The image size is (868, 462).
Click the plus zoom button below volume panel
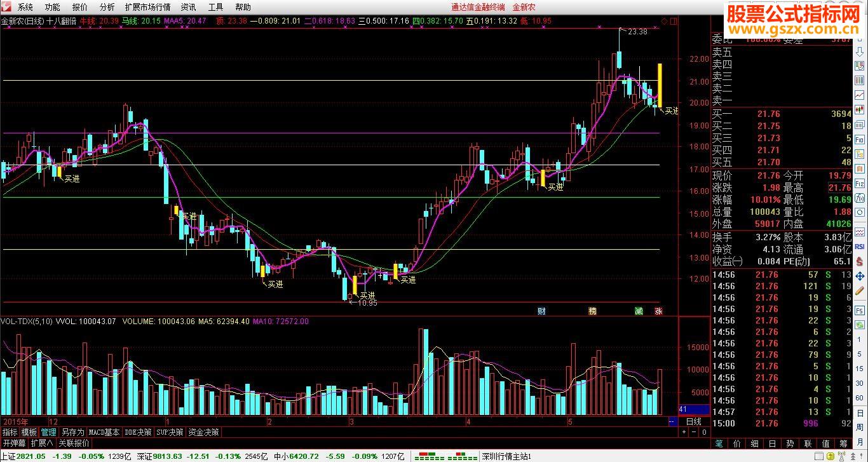(684, 432)
